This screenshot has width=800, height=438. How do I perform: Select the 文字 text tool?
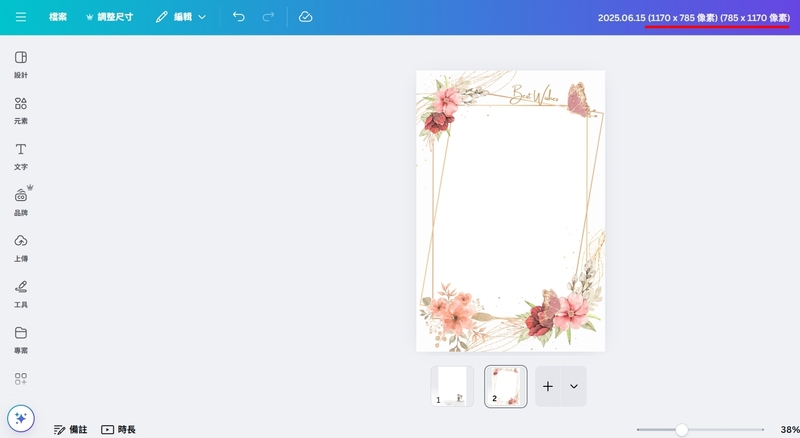pos(21,155)
